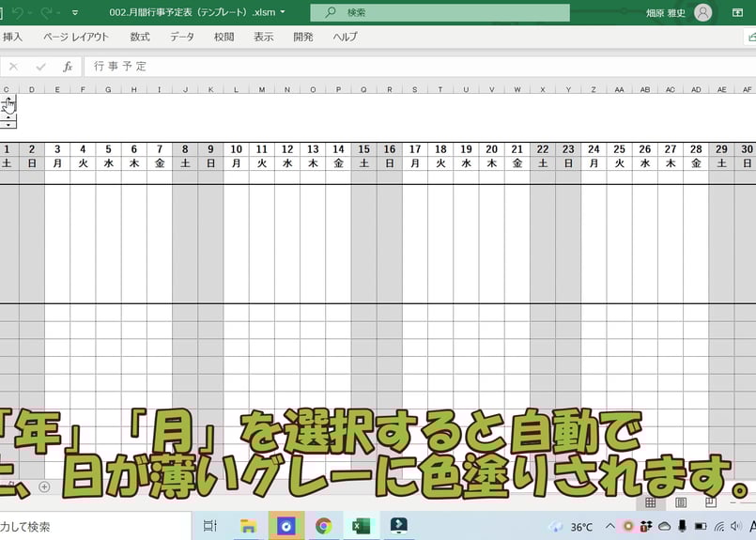Open the file name dropdown in title bar

(283, 12)
